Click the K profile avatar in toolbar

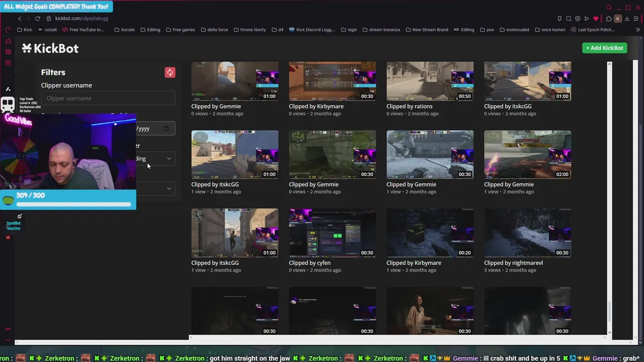tap(618, 19)
